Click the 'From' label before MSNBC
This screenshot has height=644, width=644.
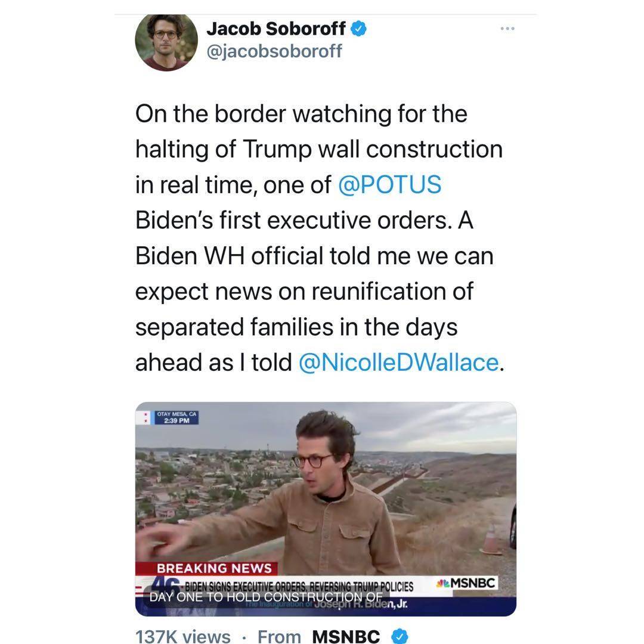(279, 637)
